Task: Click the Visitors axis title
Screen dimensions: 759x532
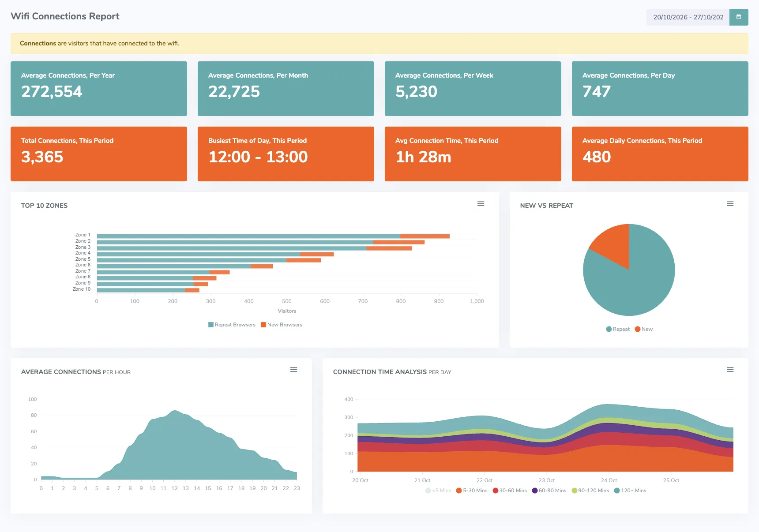Action: [287, 311]
